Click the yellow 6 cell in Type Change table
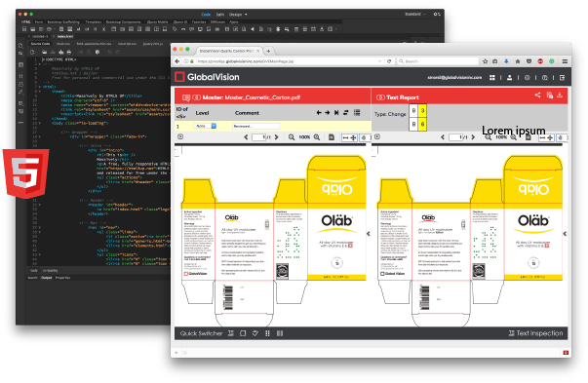588x383 pixels. (422, 124)
